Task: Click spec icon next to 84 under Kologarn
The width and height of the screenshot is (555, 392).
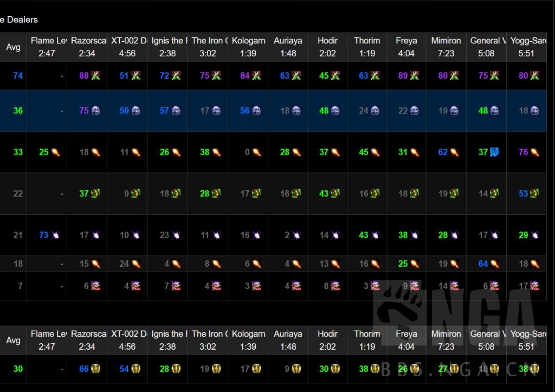Action: pyautogui.click(x=256, y=75)
